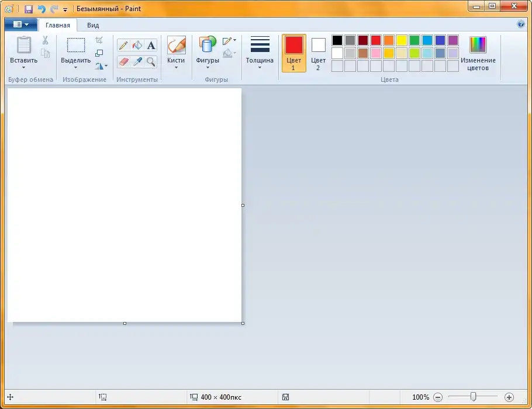Pick the Color picker eyedropper tool

(x=137, y=61)
